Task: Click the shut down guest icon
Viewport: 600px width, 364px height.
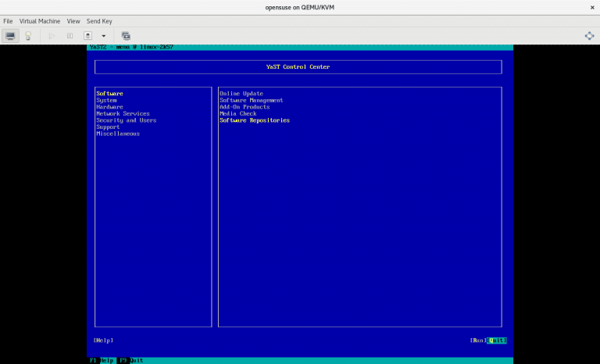Action: (x=87, y=35)
